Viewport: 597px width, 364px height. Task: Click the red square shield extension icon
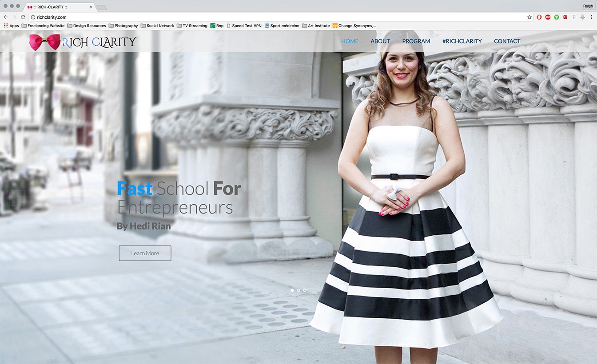tap(565, 17)
